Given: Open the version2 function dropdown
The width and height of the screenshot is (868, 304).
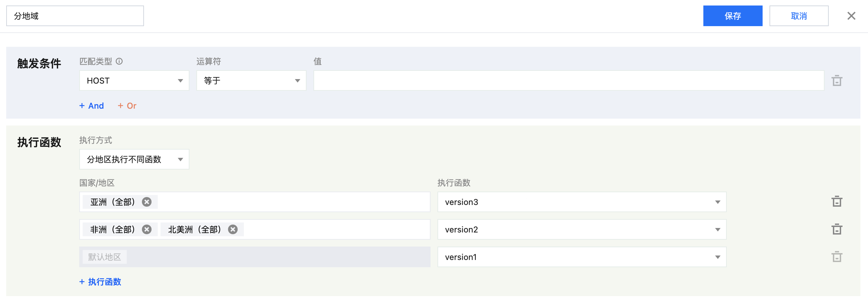Looking at the screenshot, I should (x=581, y=229).
